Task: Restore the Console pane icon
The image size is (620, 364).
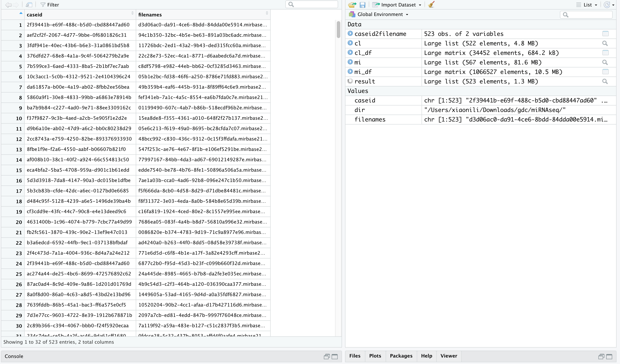Action: (326, 357)
